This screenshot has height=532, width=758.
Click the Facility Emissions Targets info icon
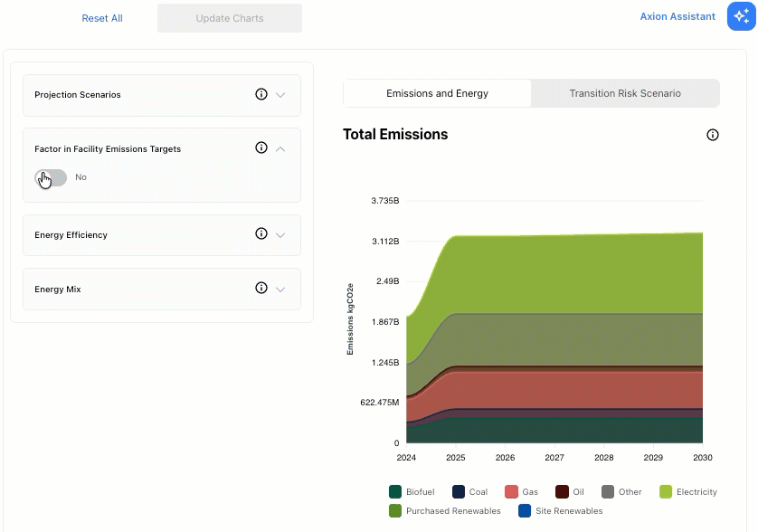click(x=261, y=147)
